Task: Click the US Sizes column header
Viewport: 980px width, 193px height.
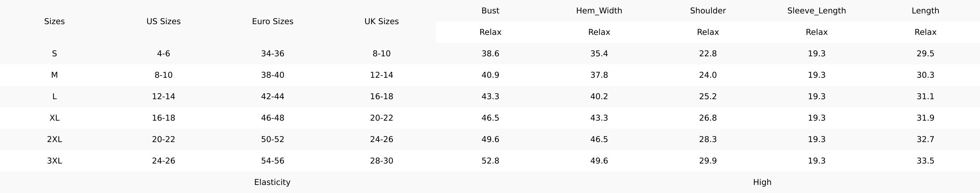Action: (164, 21)
